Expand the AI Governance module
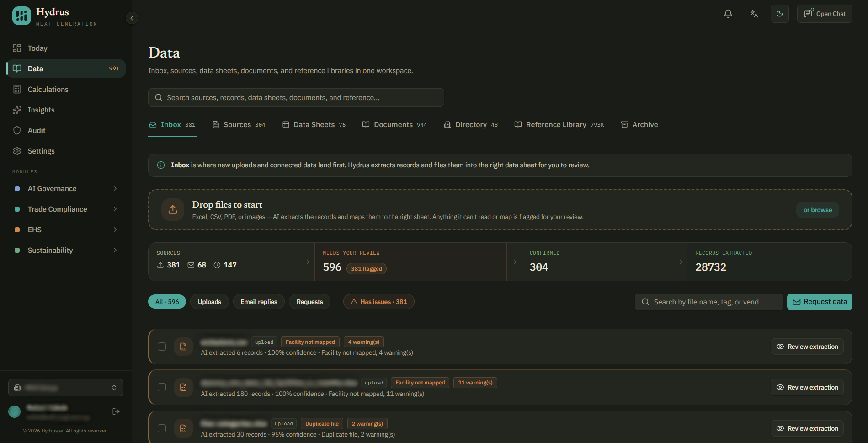 coord(66,188)
